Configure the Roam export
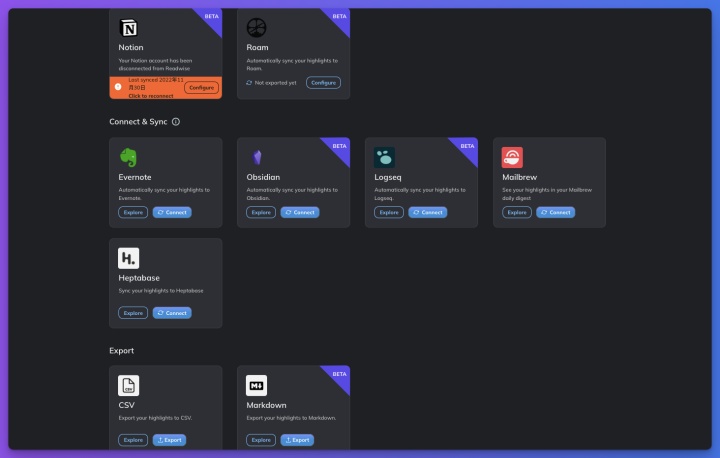Viewport: 720px width, 458px height. click(323, 83)
